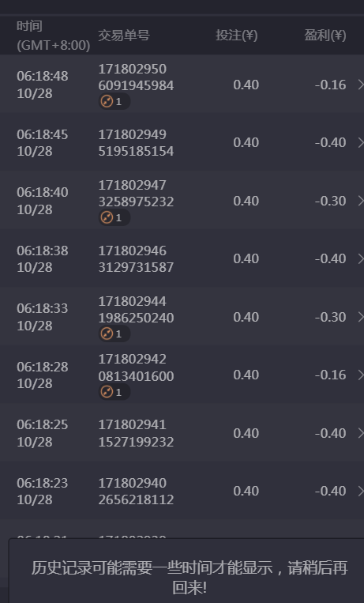This screenshot has height=603, width=364.
Task: Click the -0.40 profit for the 06:18:25 record
Action: (x=331, y=433)
